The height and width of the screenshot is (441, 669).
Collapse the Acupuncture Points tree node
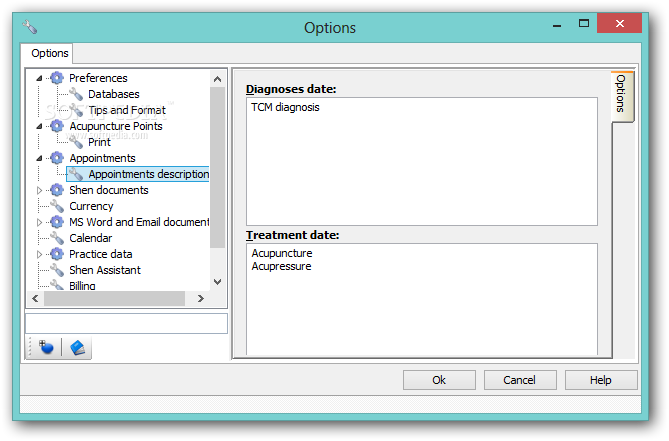[x=39, y=126]
